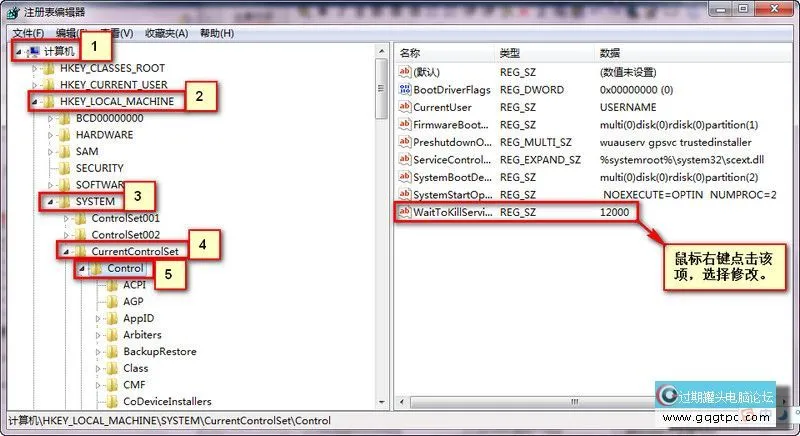Open the 收藏夹(A) menu

[x=167, y=33]
